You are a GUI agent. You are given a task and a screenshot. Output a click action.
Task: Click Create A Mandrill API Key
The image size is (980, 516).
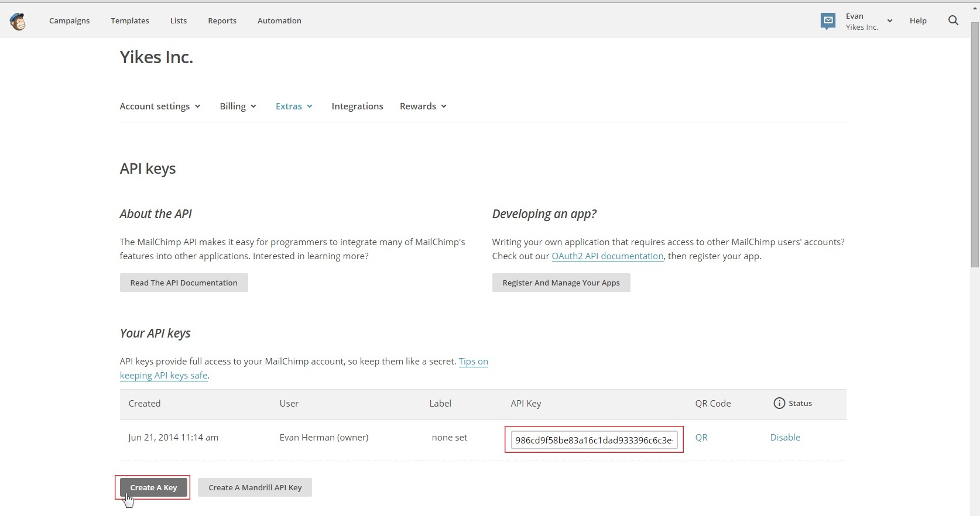click(x=255, y=487)
